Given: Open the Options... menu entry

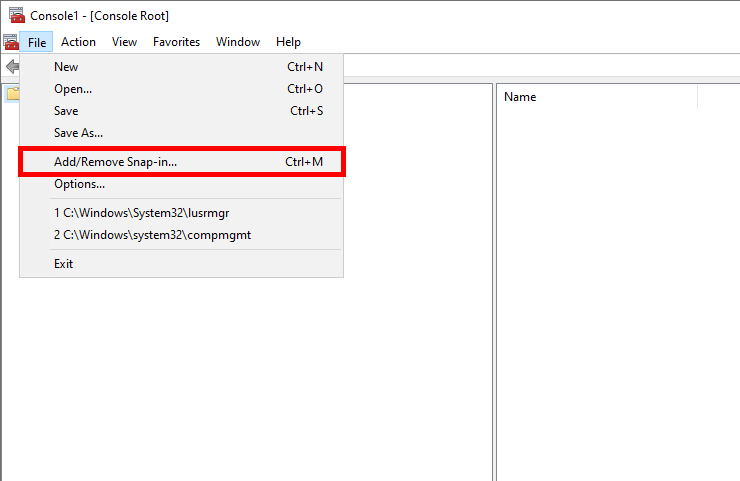Looking at the screenshot, I should (79, 184).
